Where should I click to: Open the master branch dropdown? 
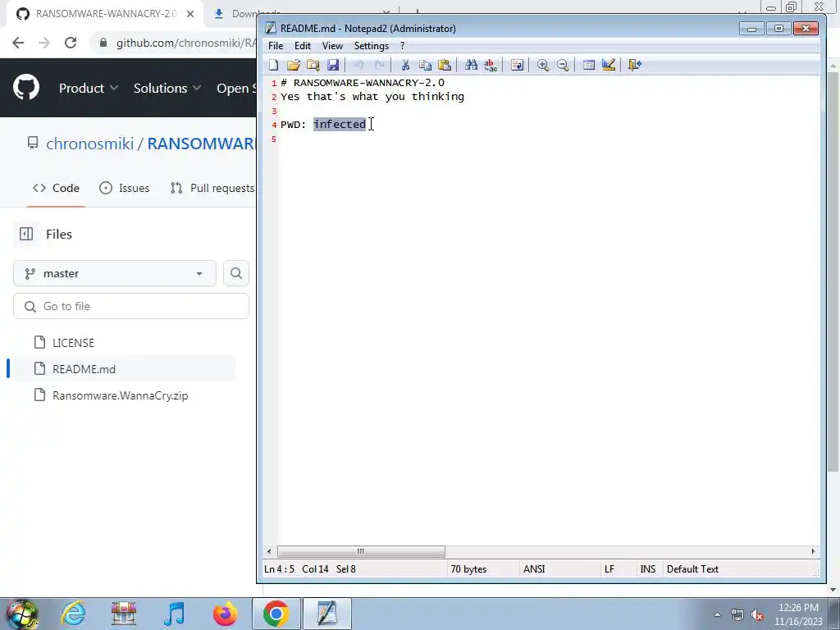(115, 273)
